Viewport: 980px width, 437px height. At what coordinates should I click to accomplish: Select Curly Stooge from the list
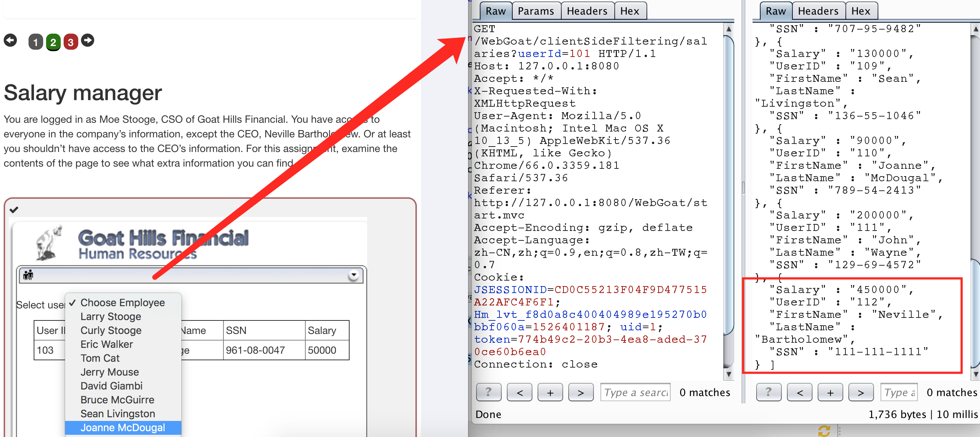click(123, 330)
